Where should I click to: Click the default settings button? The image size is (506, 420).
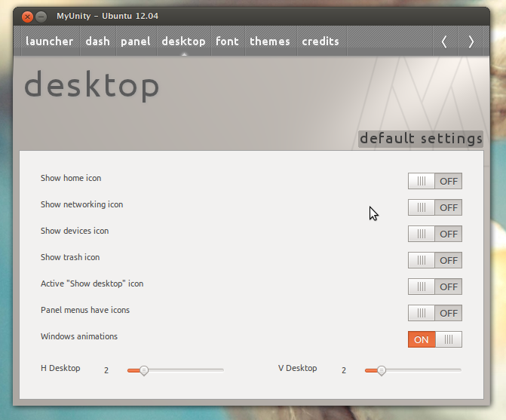pyautogui.click(x=421, y=139)
